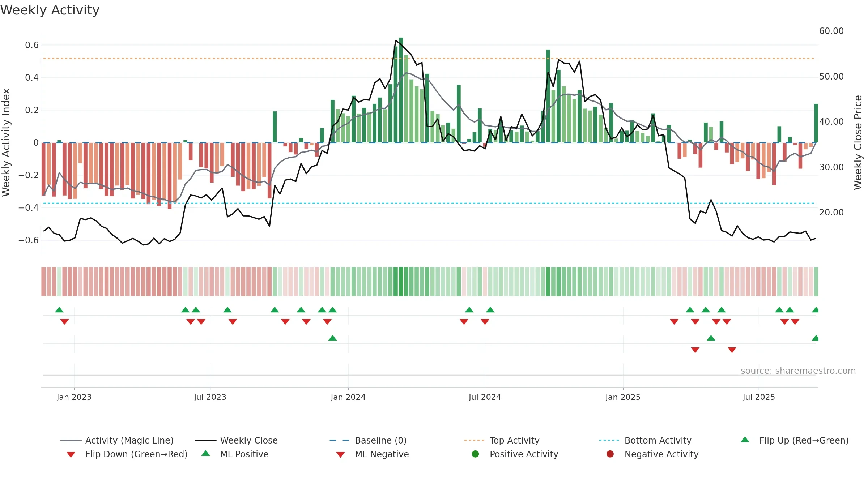Click the rightmost green heatmap strip cell
The image size is (868, 488).
coord(816,282)
